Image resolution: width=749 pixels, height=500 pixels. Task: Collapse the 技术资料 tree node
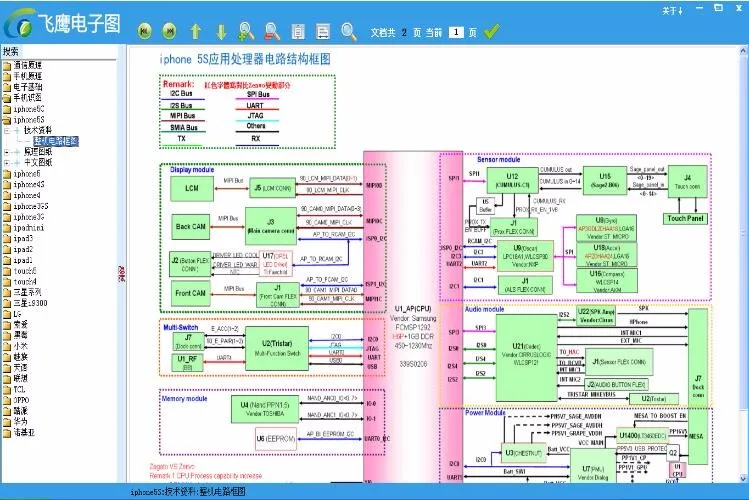pyautogui.click(x=7, y=130)
